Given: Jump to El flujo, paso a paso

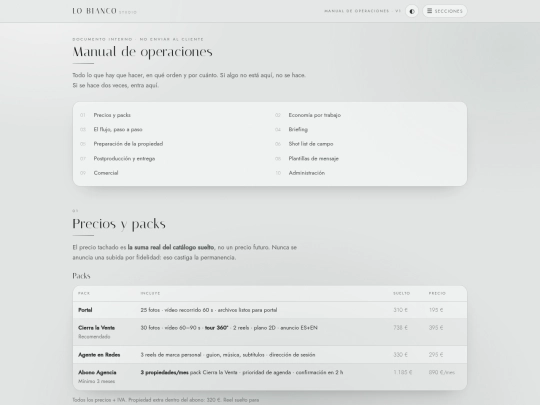Looking at the screenshot, I should 118,129.
